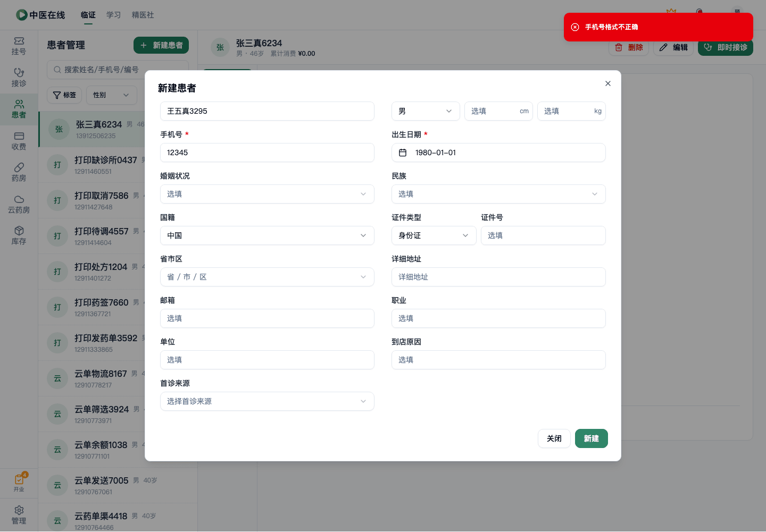Click the calendar icon in 出生日期 field
The image size is (766, 532).
403,153
